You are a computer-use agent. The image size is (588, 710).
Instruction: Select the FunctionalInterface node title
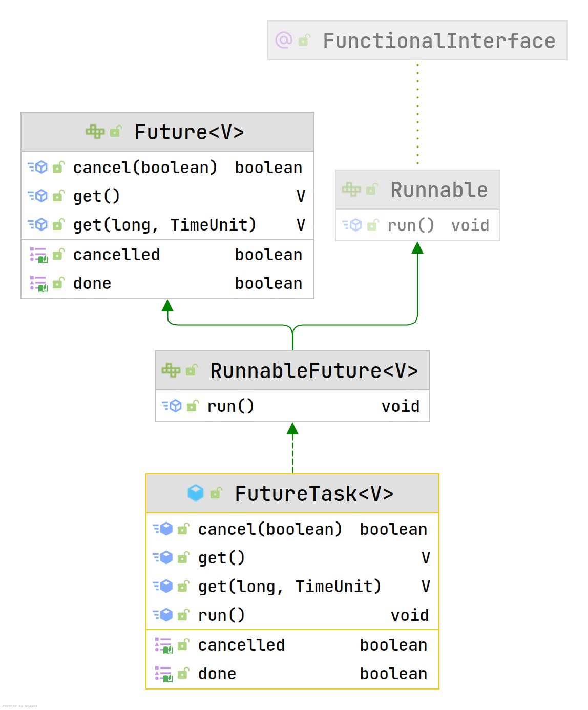[x=439, y=41]
